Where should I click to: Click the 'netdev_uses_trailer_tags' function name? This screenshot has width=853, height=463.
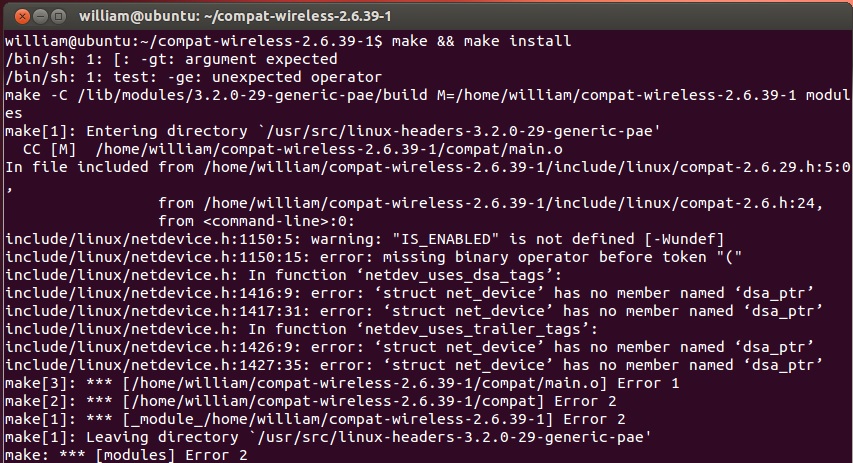pyautogui.click(x=473, y=329)
